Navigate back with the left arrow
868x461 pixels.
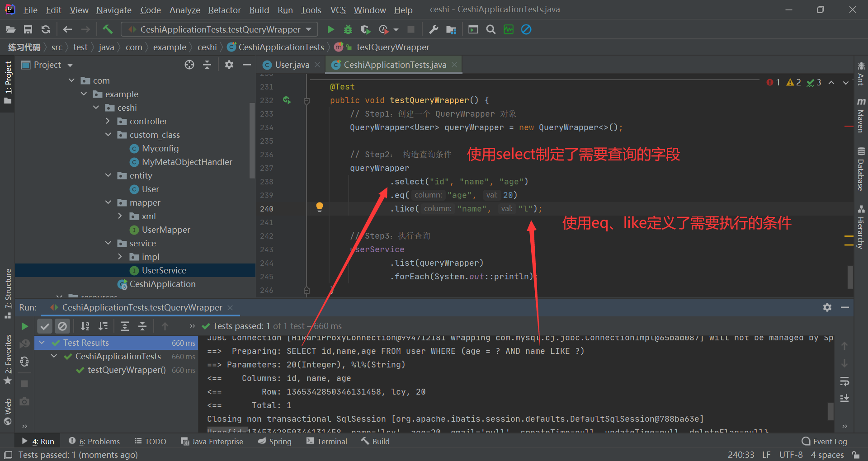tap(68, 29)
